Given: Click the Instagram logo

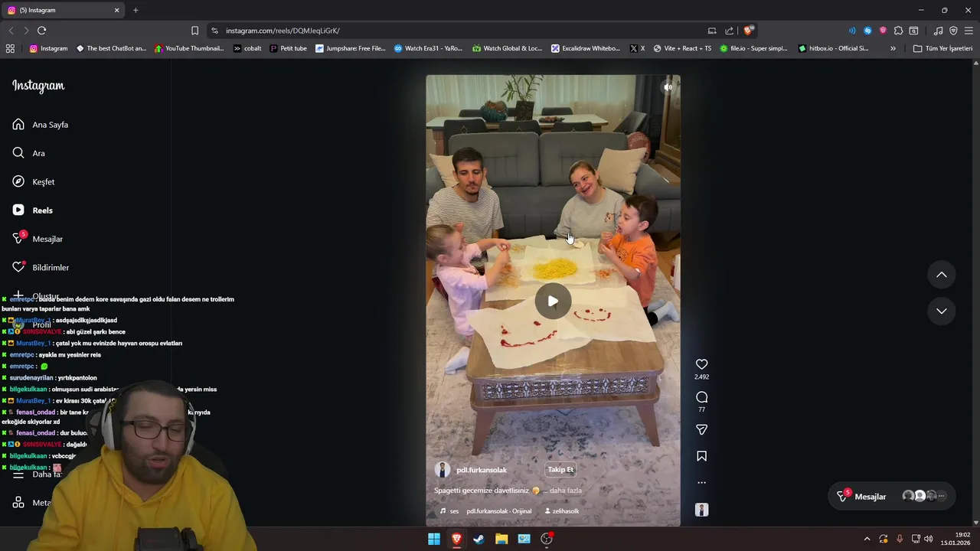Looking at the screenshot, I should click(38, 86).
